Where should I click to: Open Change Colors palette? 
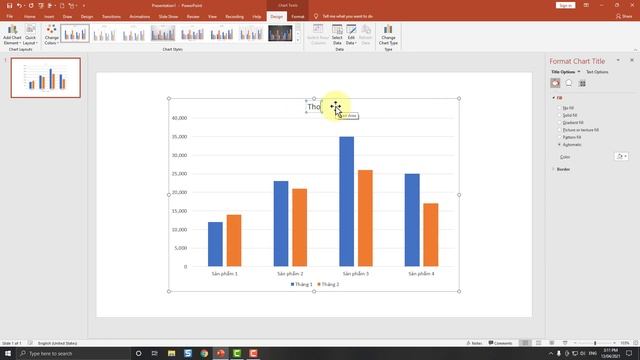(x=51, y=35)
